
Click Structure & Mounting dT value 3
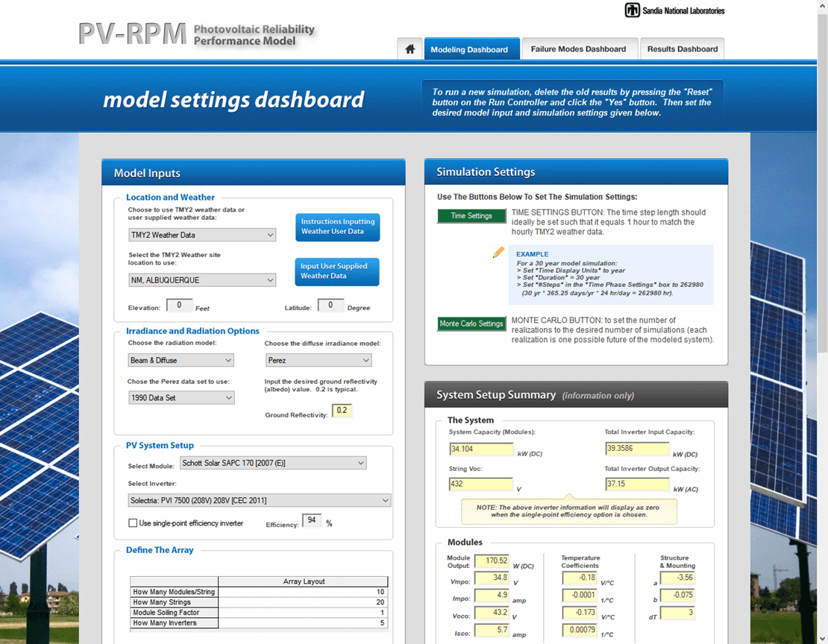[677, 613]
